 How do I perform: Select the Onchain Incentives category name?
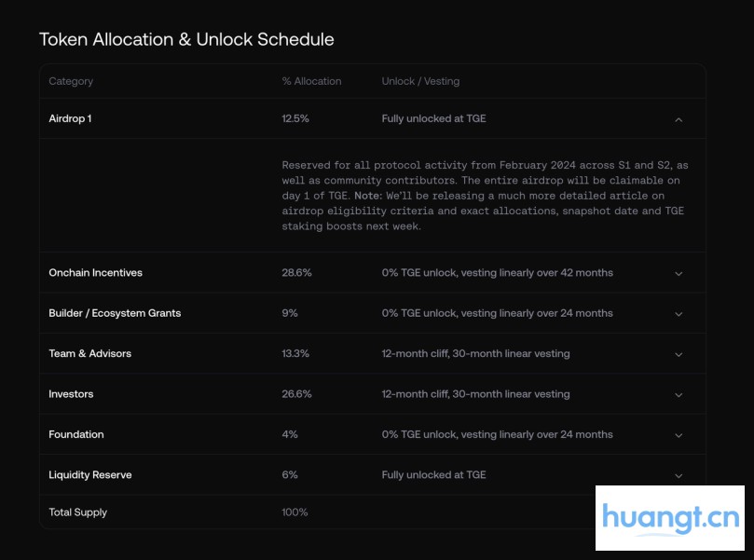(x=95, y=273)
